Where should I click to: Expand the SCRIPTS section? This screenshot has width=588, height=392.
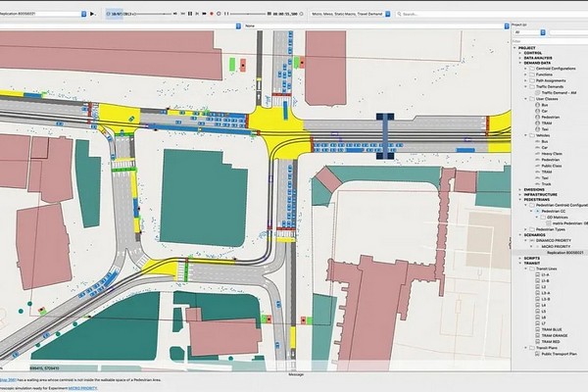tap(520, 259)
